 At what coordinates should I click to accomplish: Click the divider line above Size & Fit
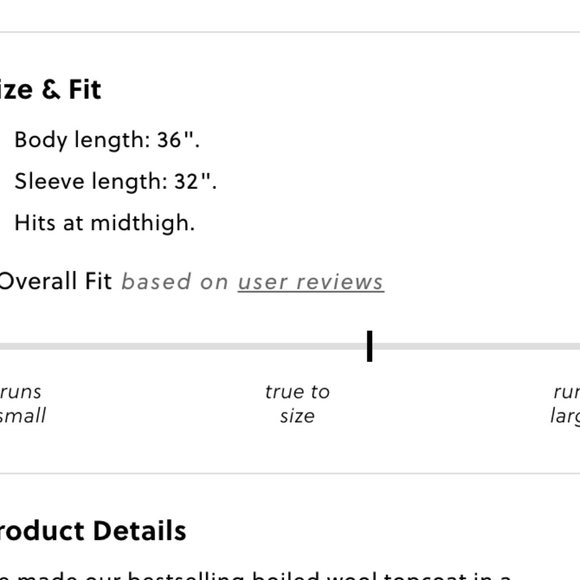290,32
